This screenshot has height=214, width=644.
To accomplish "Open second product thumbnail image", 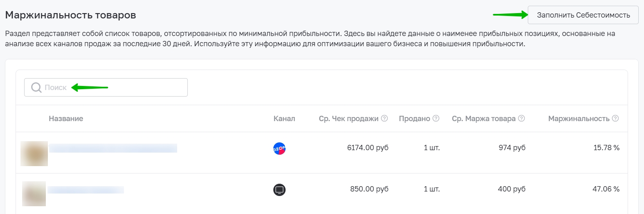I will click(34, 194).
